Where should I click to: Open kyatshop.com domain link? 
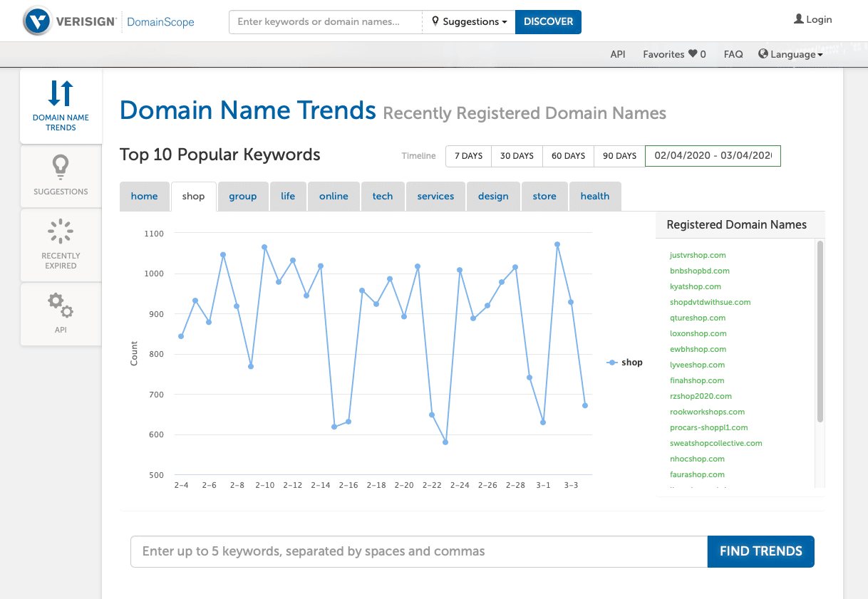coord(696,286)
